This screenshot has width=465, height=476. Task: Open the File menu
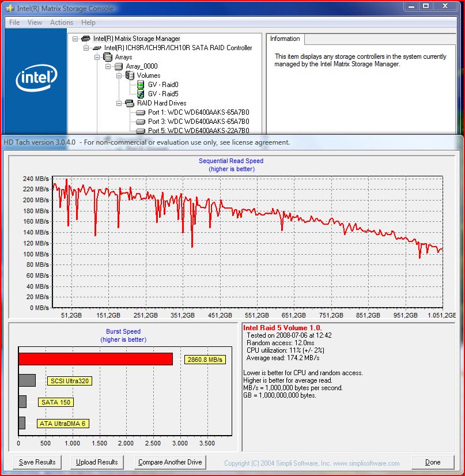click(14, 22)
